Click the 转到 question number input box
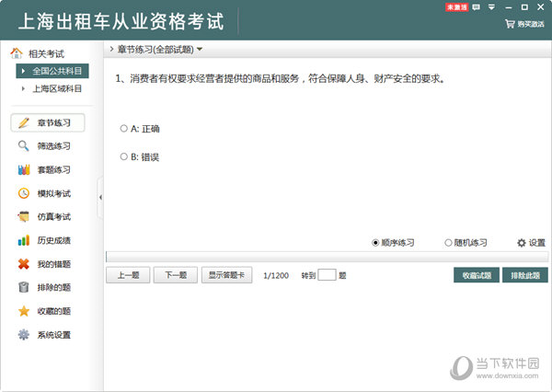This screenshot has height=392, width=552. click(327, 275)
